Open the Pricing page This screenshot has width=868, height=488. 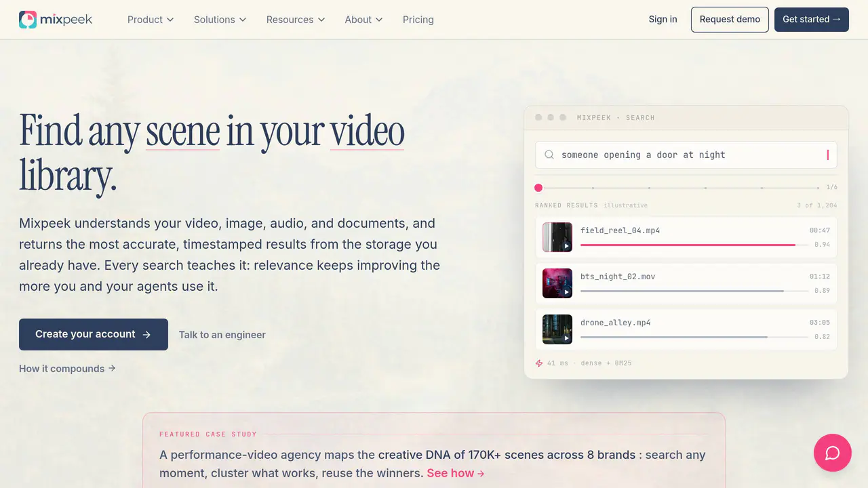418,20
